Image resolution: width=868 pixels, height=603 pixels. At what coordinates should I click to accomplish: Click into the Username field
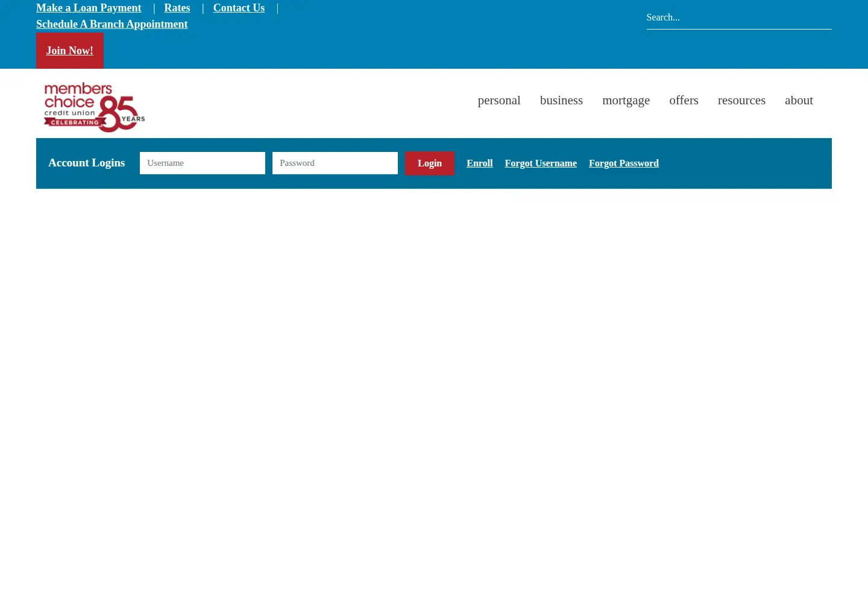pos(203,163)
